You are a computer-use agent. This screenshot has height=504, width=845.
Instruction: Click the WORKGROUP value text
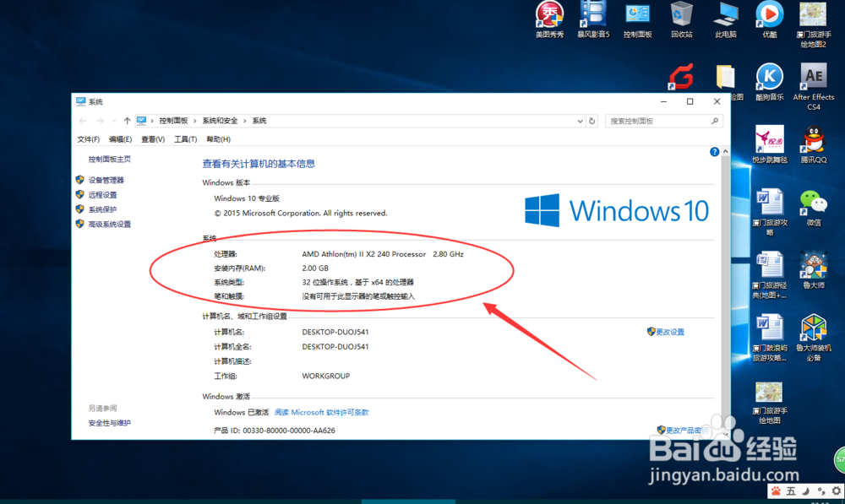pos(326,376)
